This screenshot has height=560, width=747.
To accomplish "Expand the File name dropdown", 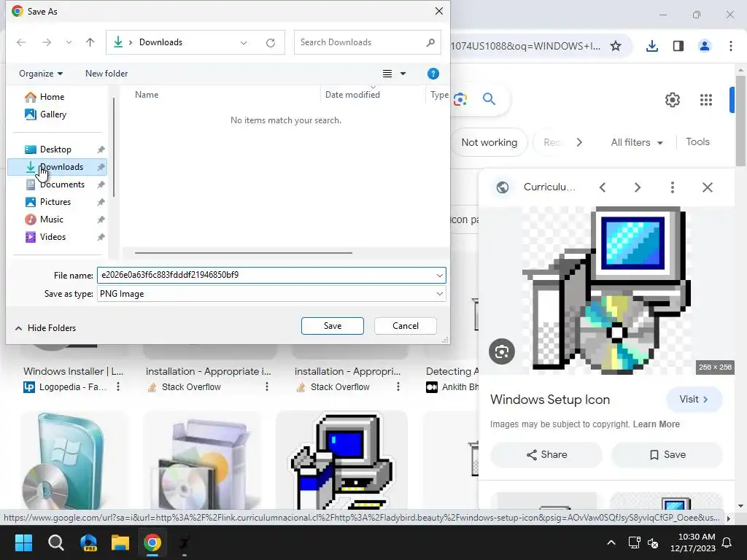I will [x=439, y=275].
